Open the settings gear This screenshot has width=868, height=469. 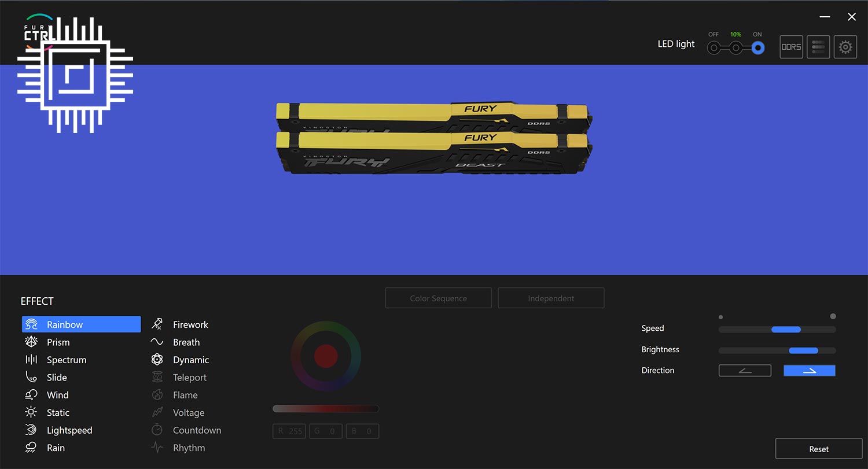coord(845,47)
